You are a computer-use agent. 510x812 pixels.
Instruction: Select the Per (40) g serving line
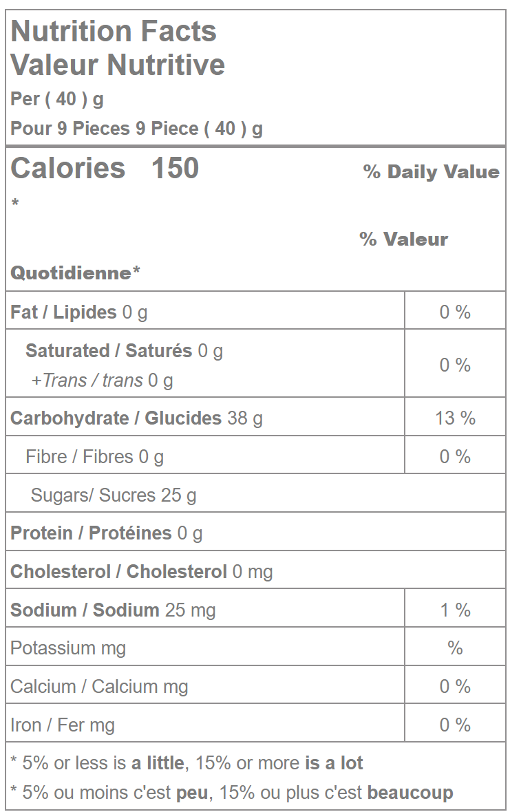[x=57, y=99]
